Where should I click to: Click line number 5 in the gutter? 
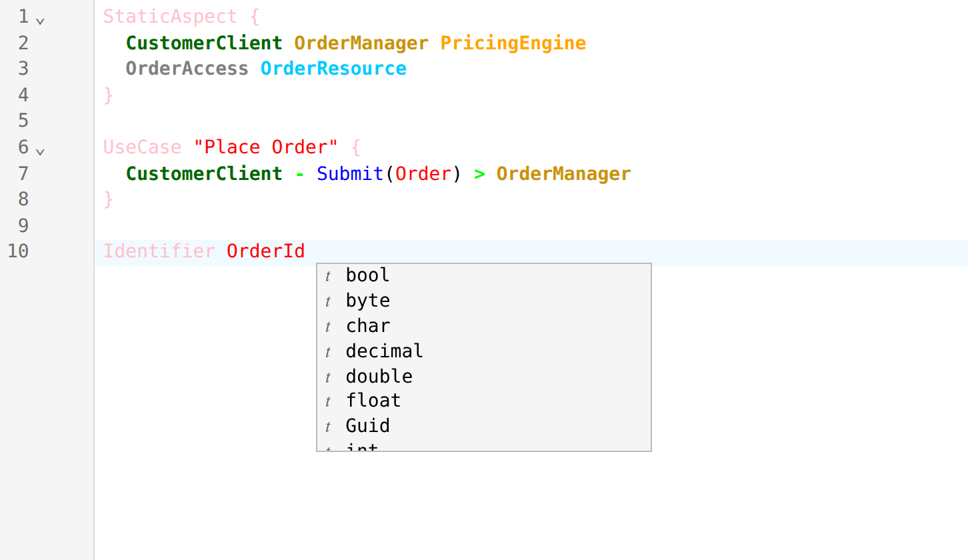[23, 121]
